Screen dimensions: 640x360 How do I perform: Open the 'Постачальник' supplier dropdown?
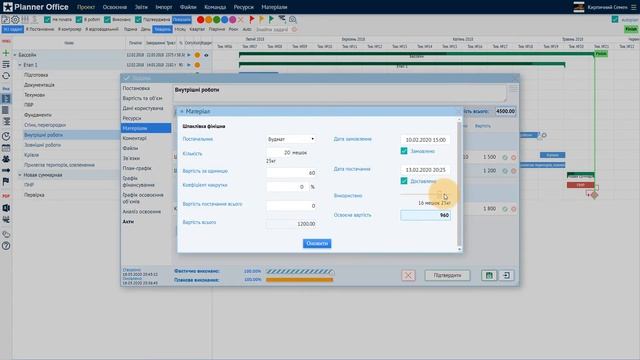[291, 139]
